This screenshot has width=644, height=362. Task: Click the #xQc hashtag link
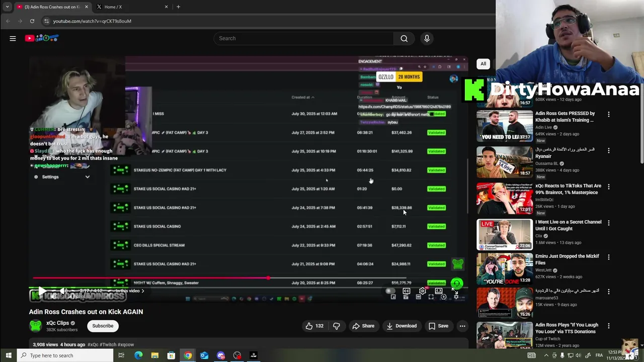click(93, 344)
